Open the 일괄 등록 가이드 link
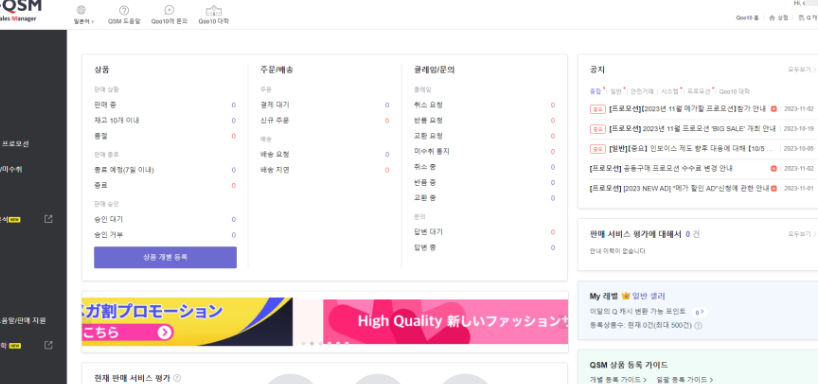Screen dimensions: 818x384 click(685, 380)
